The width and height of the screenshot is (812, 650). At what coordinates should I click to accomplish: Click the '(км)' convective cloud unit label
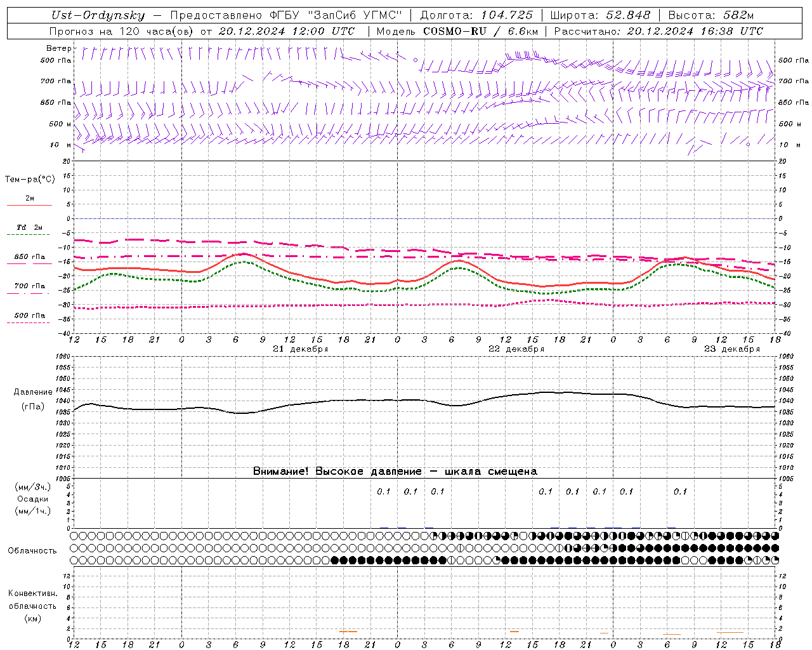(33, 618)
